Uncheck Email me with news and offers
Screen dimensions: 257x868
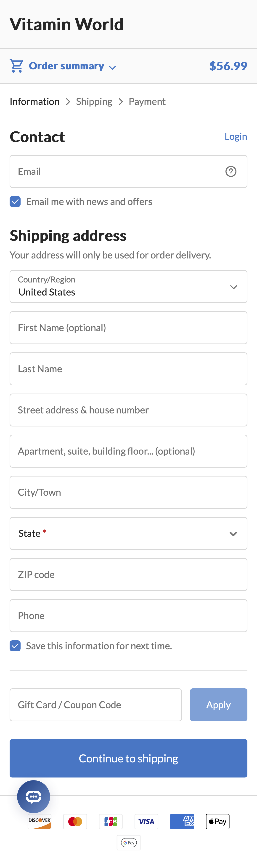[x=15, y=202]
